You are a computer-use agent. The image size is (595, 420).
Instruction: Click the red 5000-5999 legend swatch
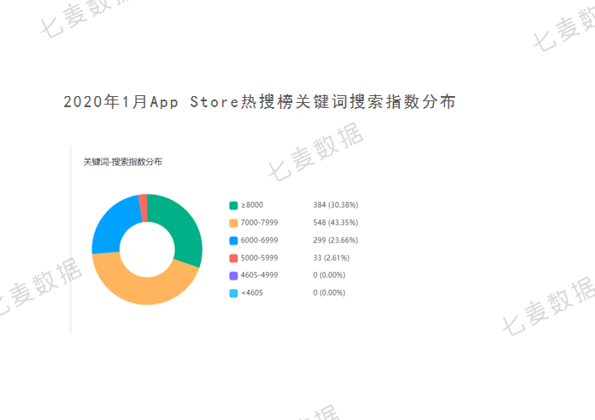(x=233, y=258)
